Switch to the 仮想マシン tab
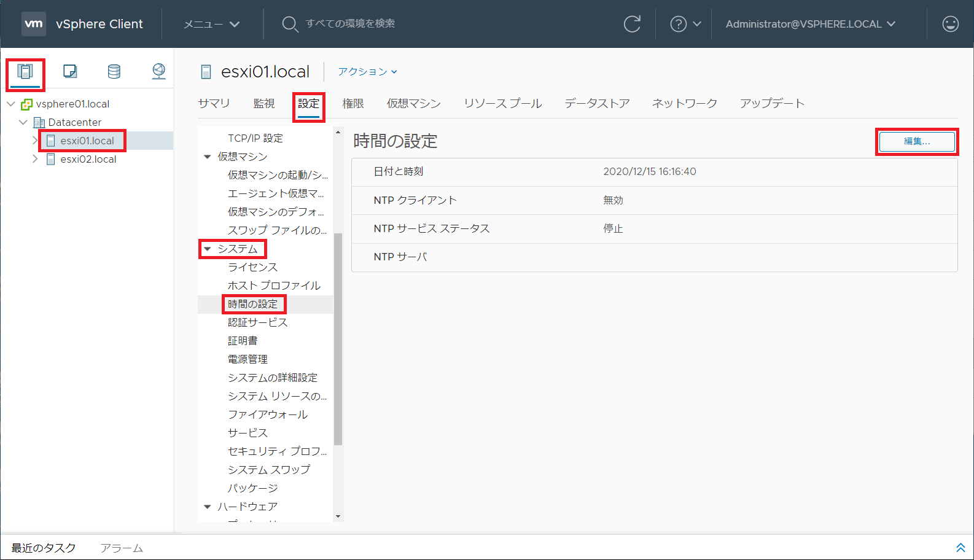Viewport: 974px width, 560px height. pos(414,104)
